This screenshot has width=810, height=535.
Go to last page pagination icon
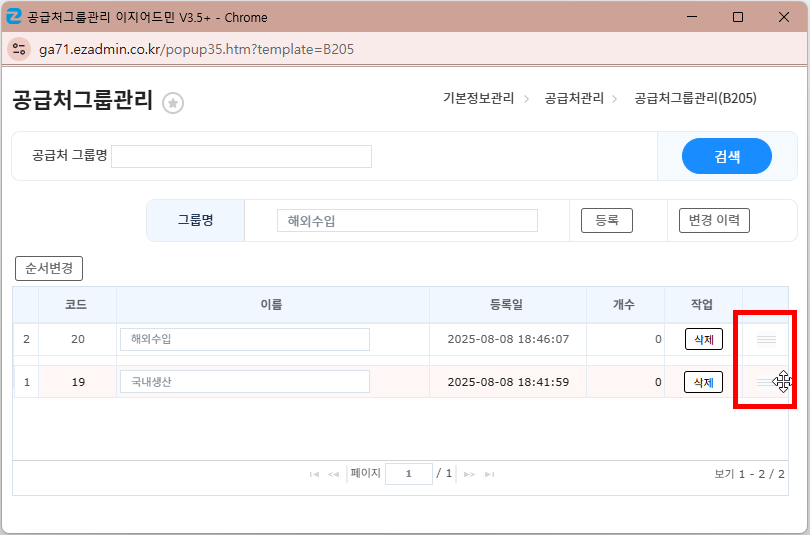coord(489,474)
